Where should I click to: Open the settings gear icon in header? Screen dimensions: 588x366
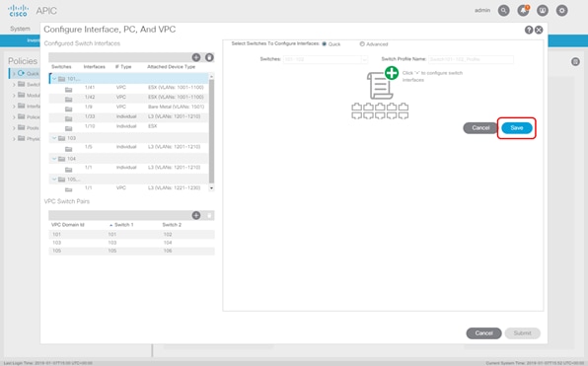click(x=561, y=11)
